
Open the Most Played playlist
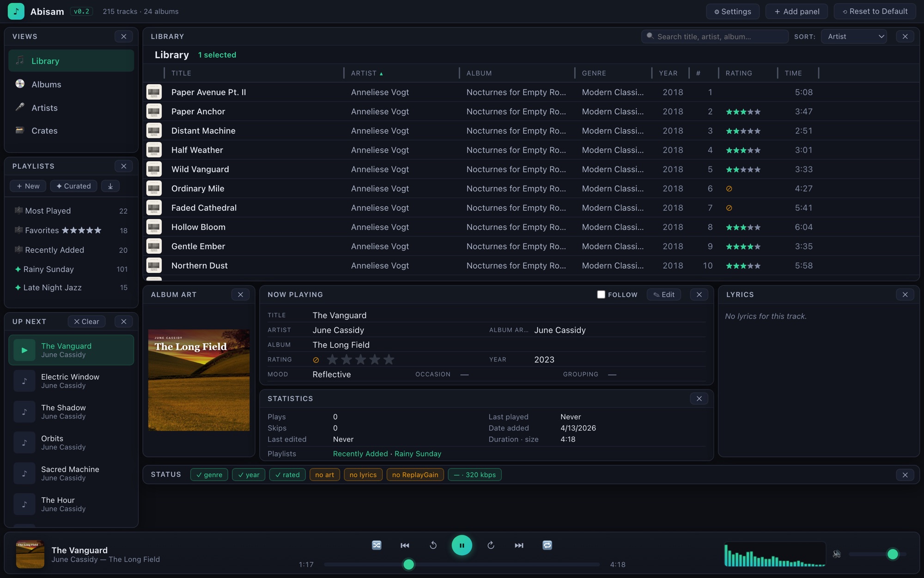click(71, 211)
